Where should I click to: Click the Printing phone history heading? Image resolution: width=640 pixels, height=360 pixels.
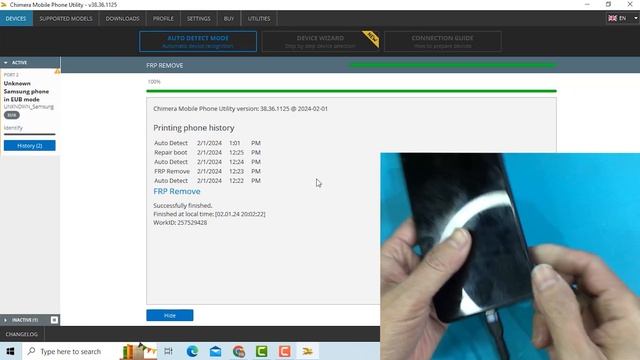(194, 128)
